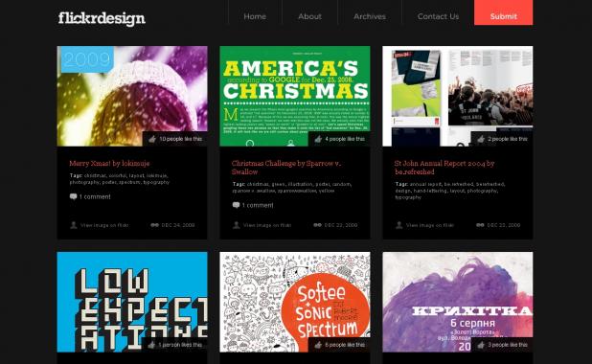592x364 pixels.
Task: Open the Merry Xmas! by lokimuje title link
Action: [109, 163]
